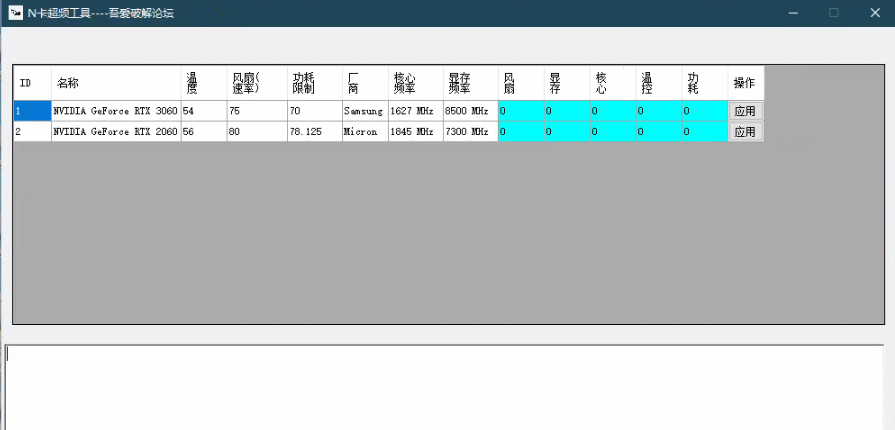Viewport: 895px width, 430px height.
Task: Edit cyan 显存 cell in RTX 3060 row
Action: tap(567, 111)
